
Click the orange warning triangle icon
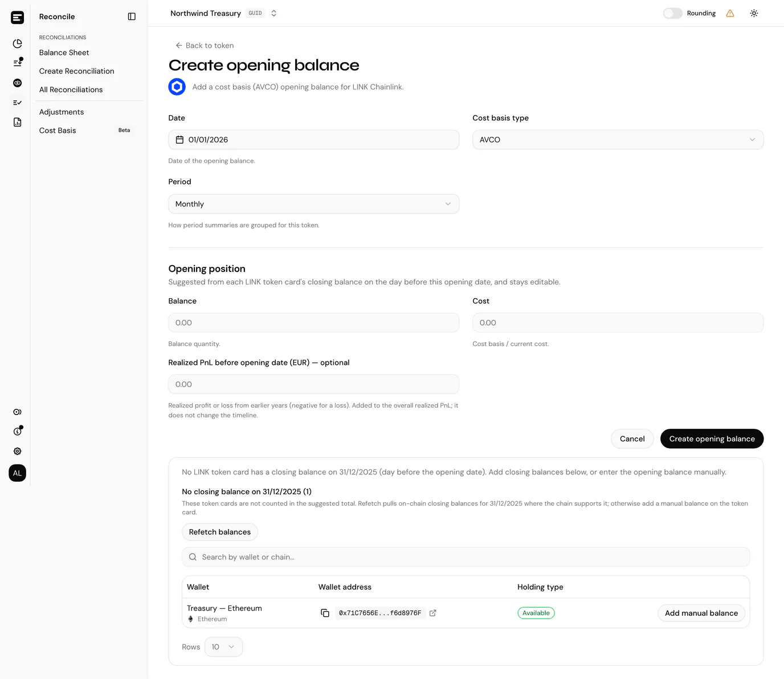(730, 13)
